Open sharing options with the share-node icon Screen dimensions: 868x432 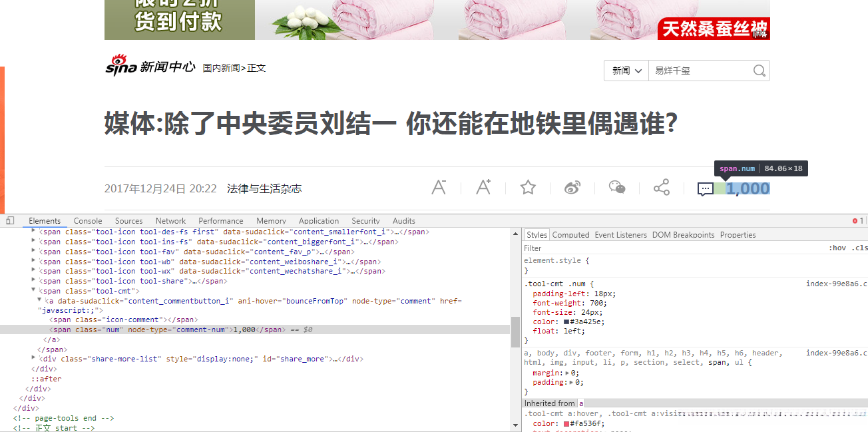[661, 187]
